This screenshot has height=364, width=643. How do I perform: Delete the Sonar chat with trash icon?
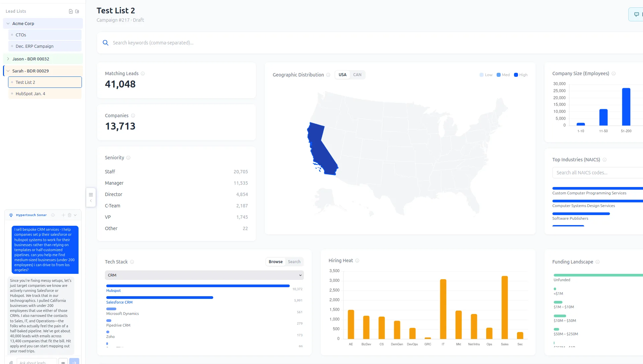[70, 215]
